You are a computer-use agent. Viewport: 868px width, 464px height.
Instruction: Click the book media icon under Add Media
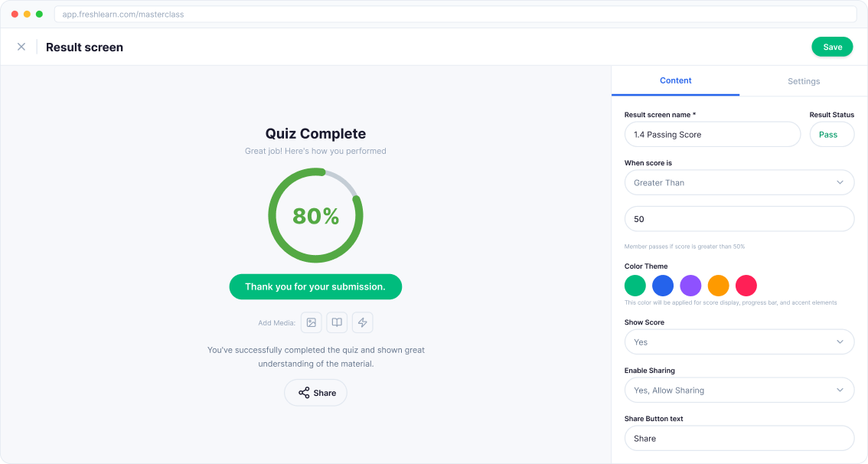click(337, 322)
